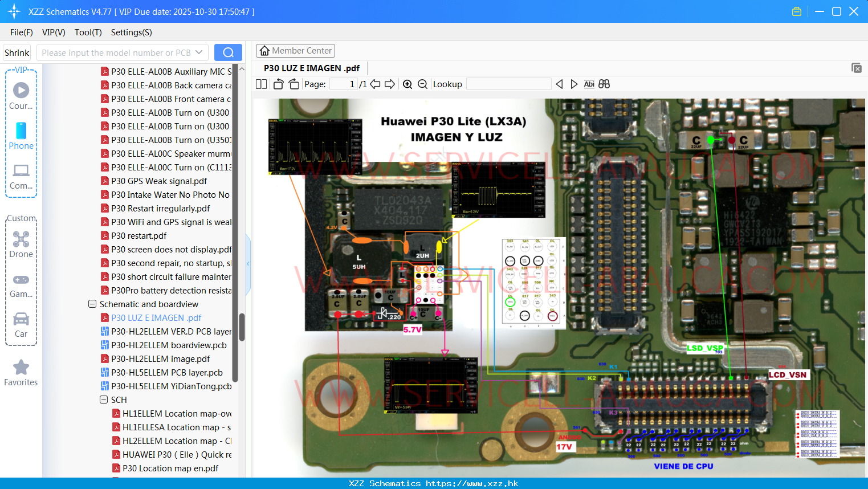
Task: Open the Tool(T) menu
Action: (88, 32)
